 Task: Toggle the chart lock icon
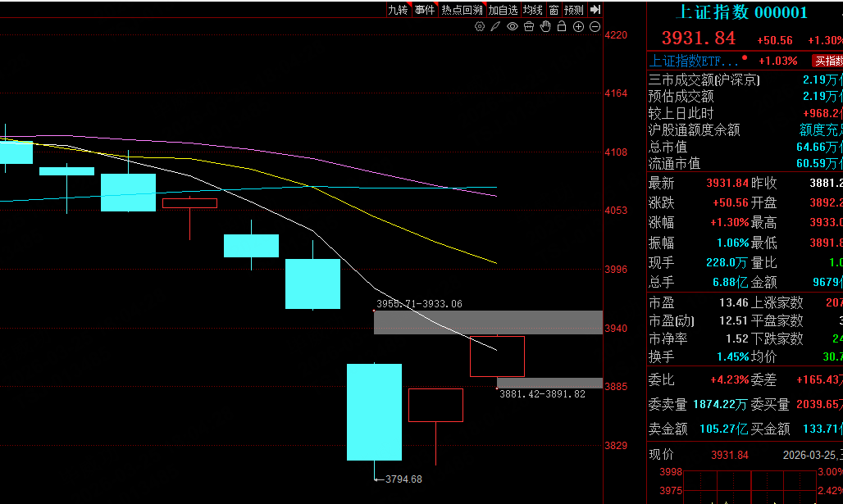562,26
